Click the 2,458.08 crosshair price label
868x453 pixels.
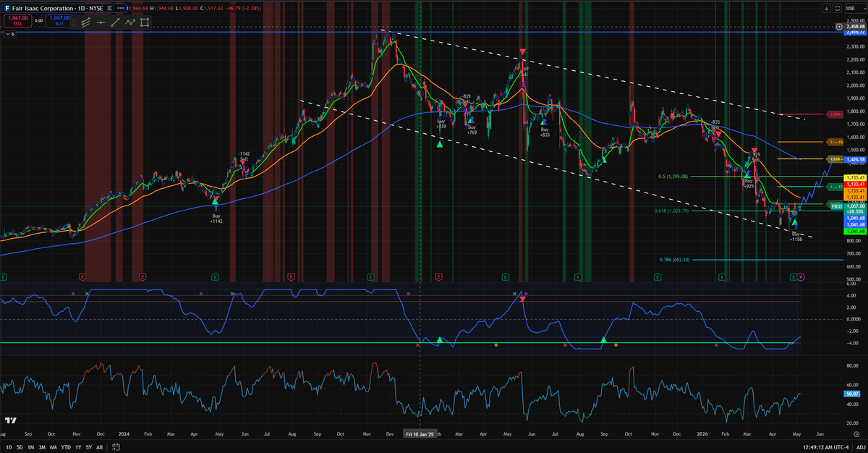855,27
